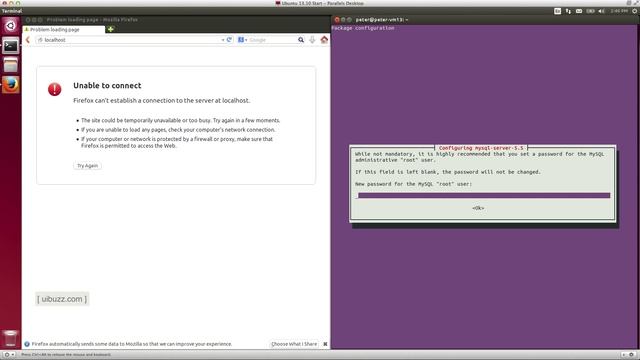Click 'Choose What I Share' button
The height and width of the screenshot is (360, 640).
294,344
